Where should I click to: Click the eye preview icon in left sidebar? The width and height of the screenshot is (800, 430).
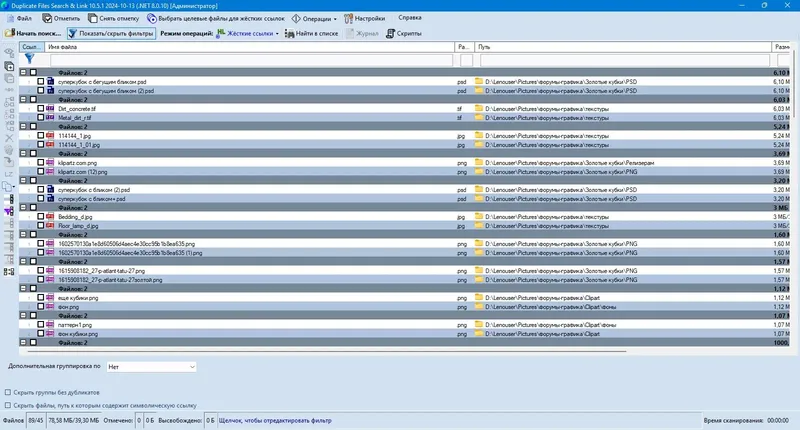(9, 53)
